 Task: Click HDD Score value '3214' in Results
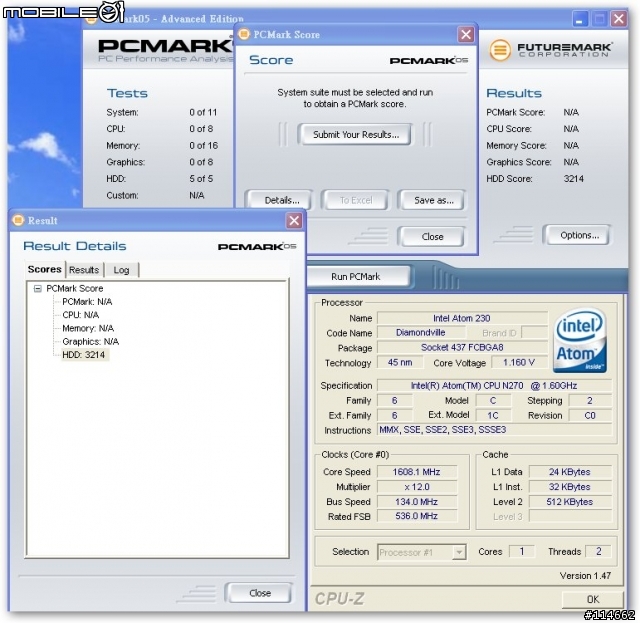tap(573, 179)
